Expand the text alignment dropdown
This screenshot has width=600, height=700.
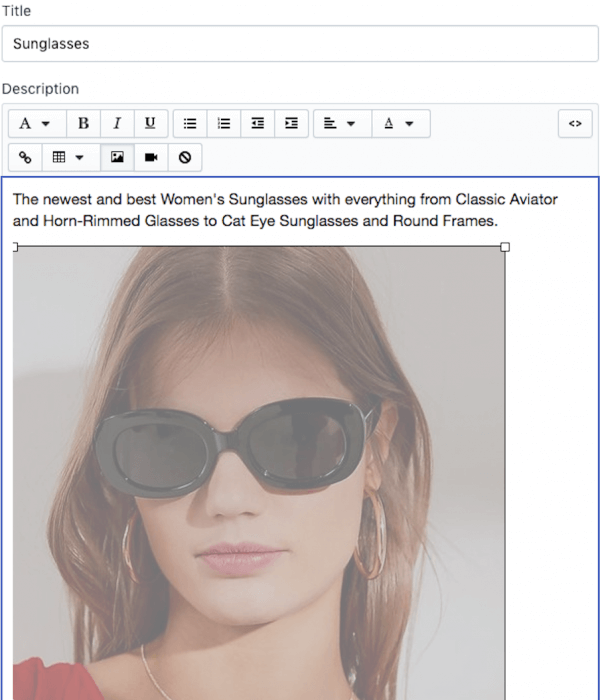tap(340, 124)
